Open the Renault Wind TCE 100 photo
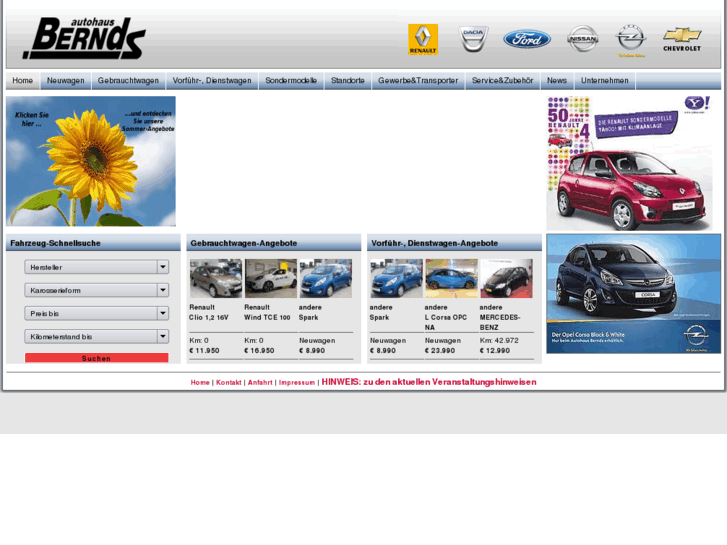727x545 pixels. pyautogui.click(x=271, y=278)
